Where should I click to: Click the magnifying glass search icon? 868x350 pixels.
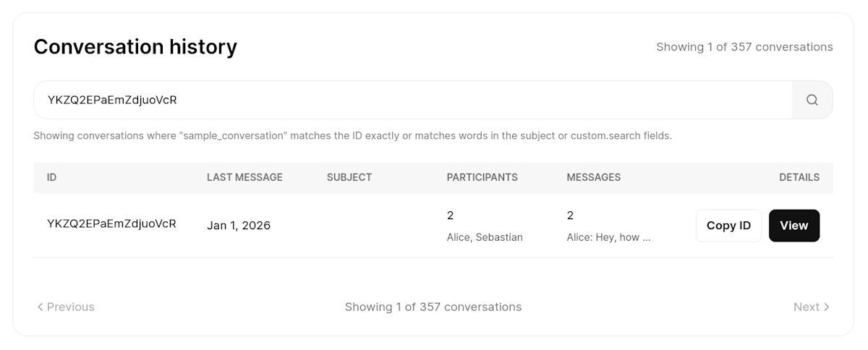(812, 100)
